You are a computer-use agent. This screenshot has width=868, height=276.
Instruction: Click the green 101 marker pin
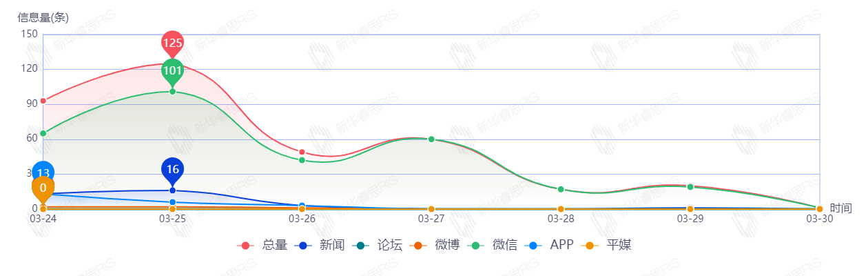pyautogui.click(x=172, y=70)
